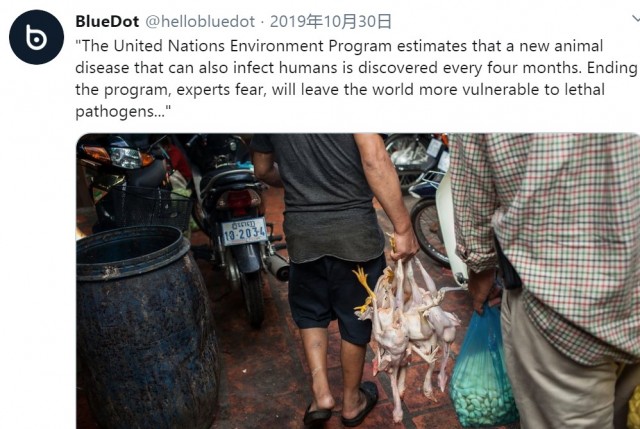Click the man's black sandals in the photo

341,406
